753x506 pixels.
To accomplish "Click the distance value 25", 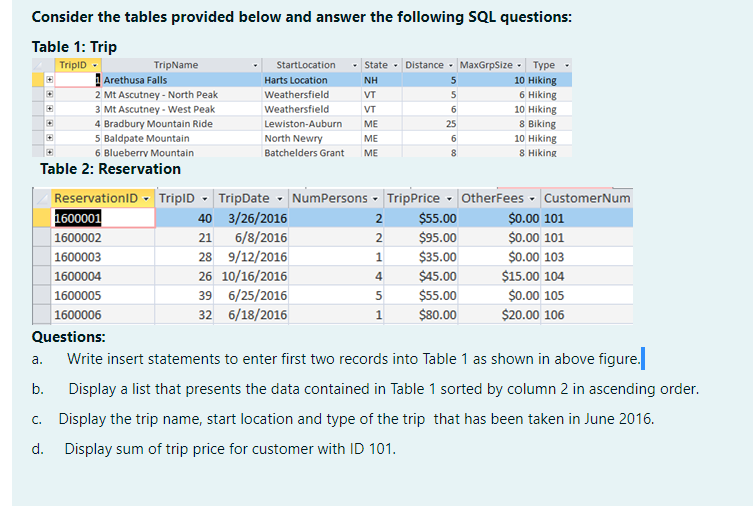I will click(430, 123).
